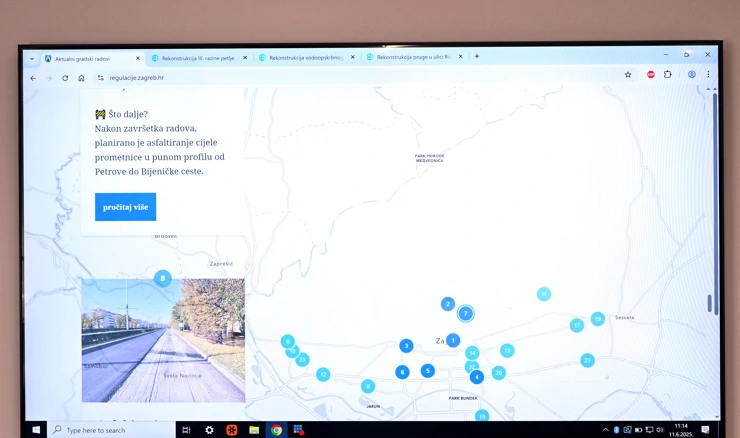
Task: Open the extensions puzzle icon
Action: (667, 74)
